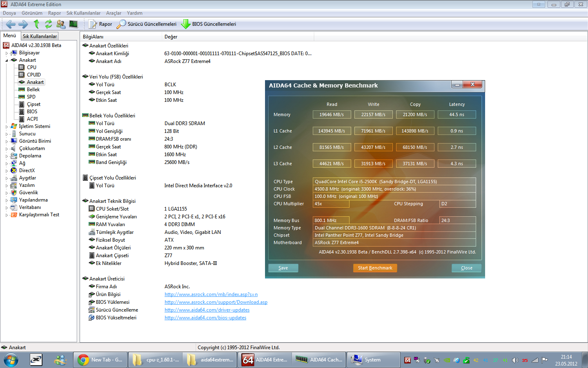Click the Yapılandırma icon in the tree

coord(14,200)
